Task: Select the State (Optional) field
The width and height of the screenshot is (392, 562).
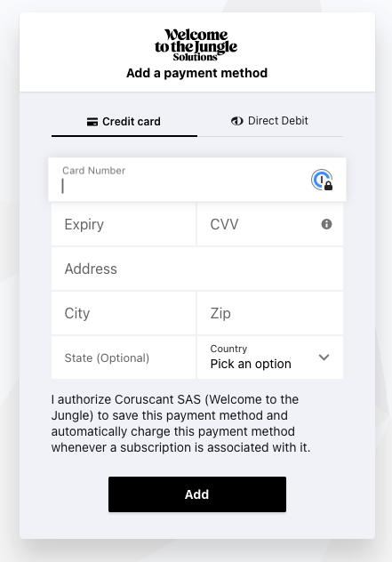Action: point(124,357)
